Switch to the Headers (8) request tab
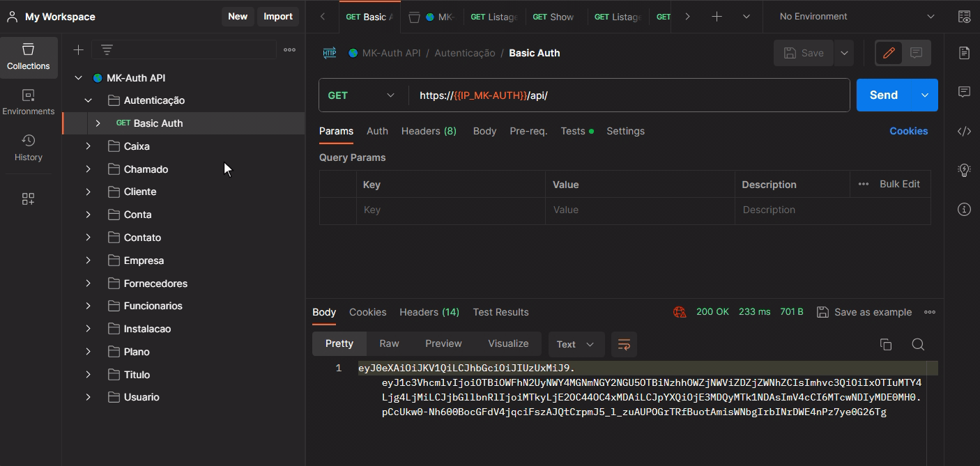 [429, 131]
